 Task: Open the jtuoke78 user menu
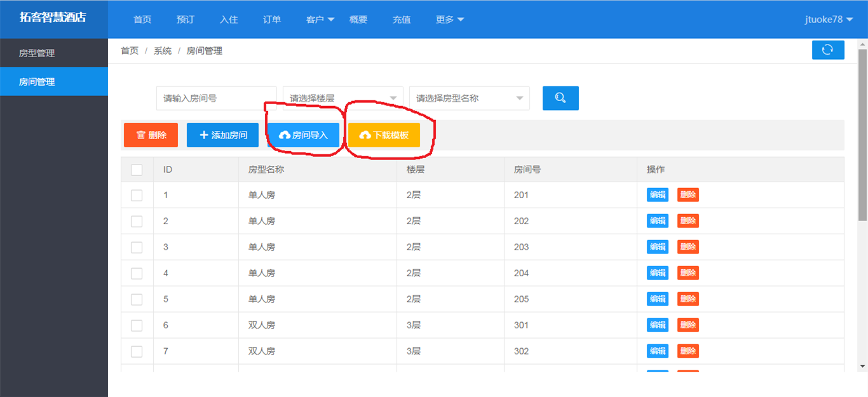click(829, 20)
